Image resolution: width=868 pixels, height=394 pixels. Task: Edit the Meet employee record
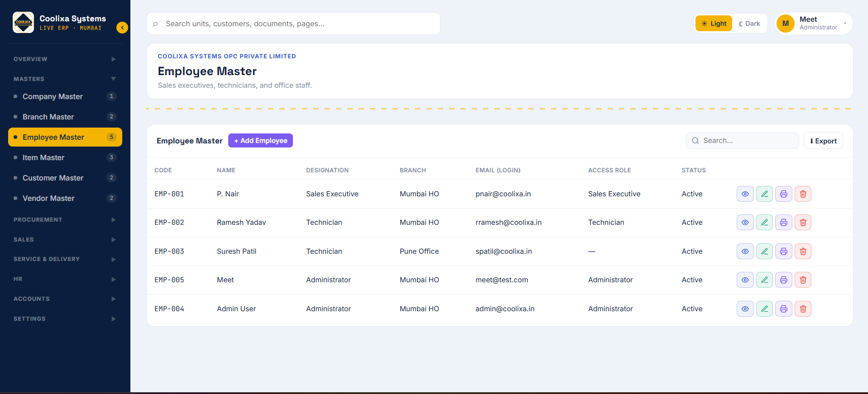click(764, 280)
